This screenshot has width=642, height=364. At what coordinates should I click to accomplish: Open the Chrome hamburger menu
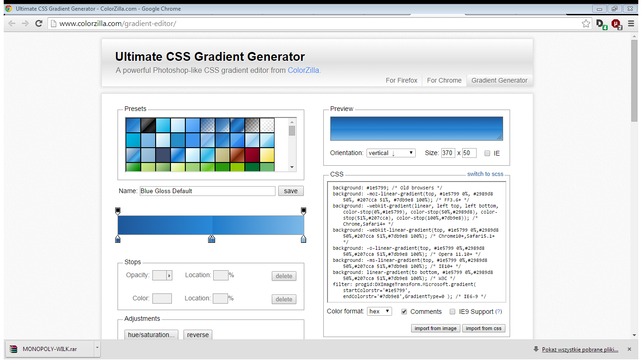click(x=631, y=23)
